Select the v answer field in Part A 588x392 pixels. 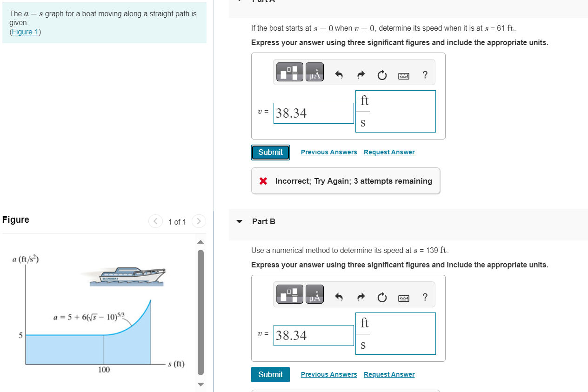pos(313,113)
